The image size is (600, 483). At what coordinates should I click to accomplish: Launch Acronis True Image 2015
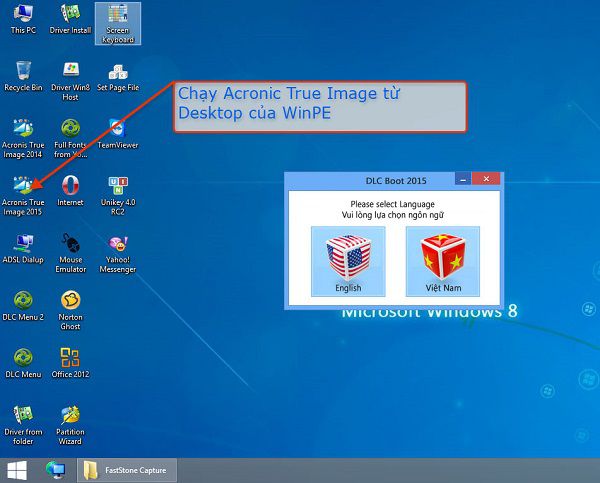[23, 196]
